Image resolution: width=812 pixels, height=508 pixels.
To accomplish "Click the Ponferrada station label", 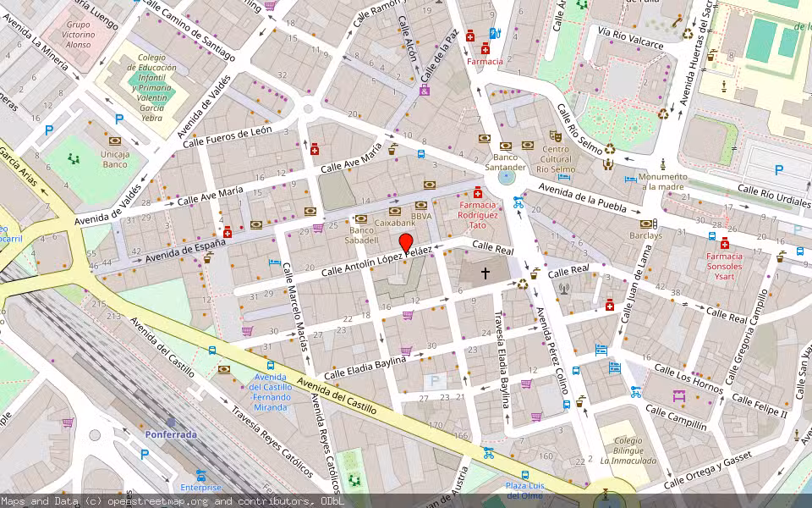I will click(x=171, y=434).
